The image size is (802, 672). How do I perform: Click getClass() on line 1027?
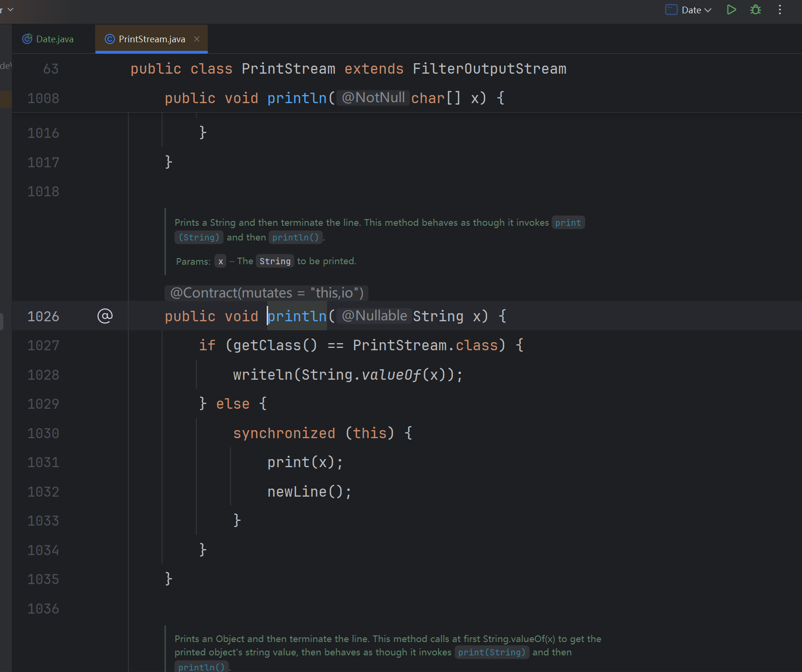pyautogui.click(x=275, y=346)
